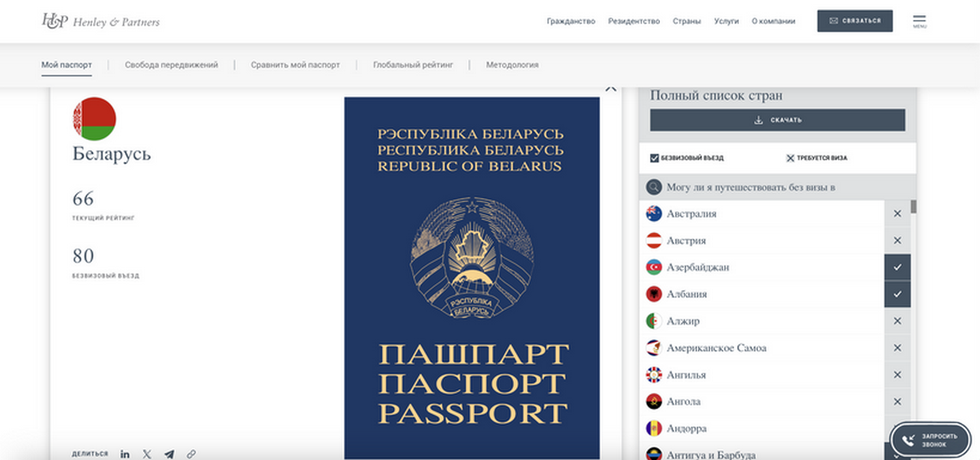Image resolution: width=980 pixels, height=460 pixels.
Task: Click the Henley & Partners logo
Action: [100, 21]
